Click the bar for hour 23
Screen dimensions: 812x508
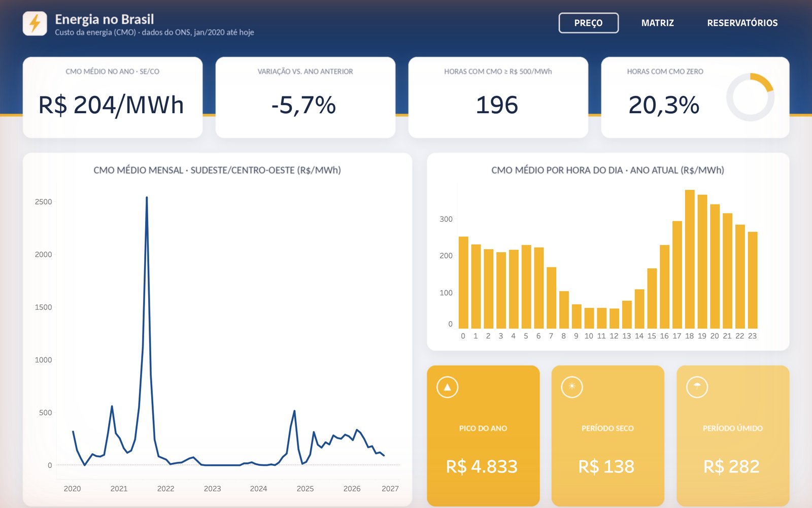click(753, 280)
